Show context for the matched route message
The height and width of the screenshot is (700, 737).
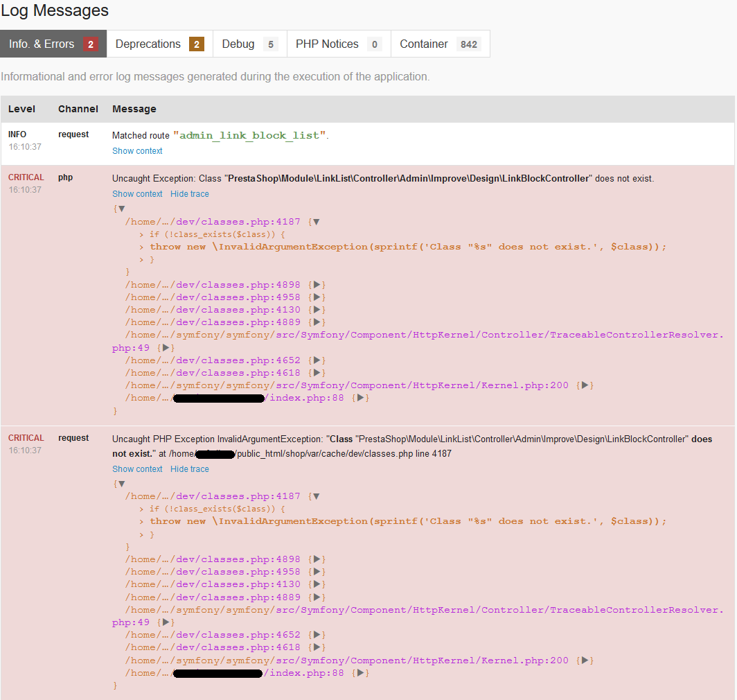pos(137,150)
